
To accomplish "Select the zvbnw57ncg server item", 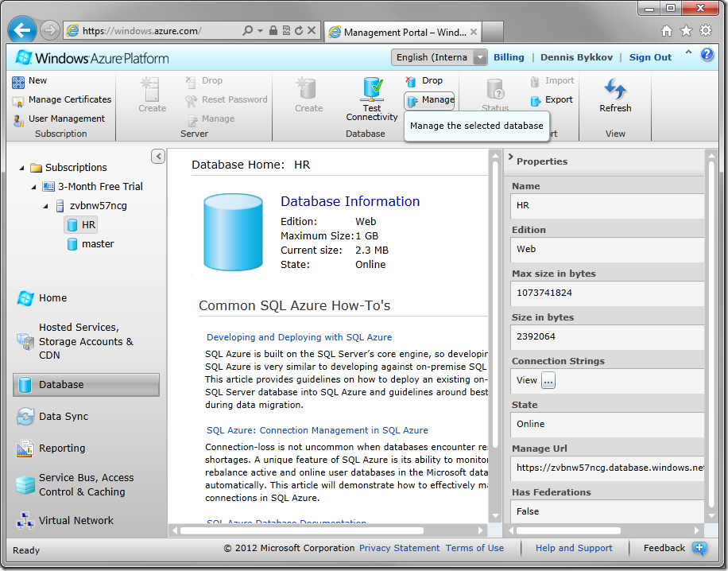I will [x=91, y=206].
